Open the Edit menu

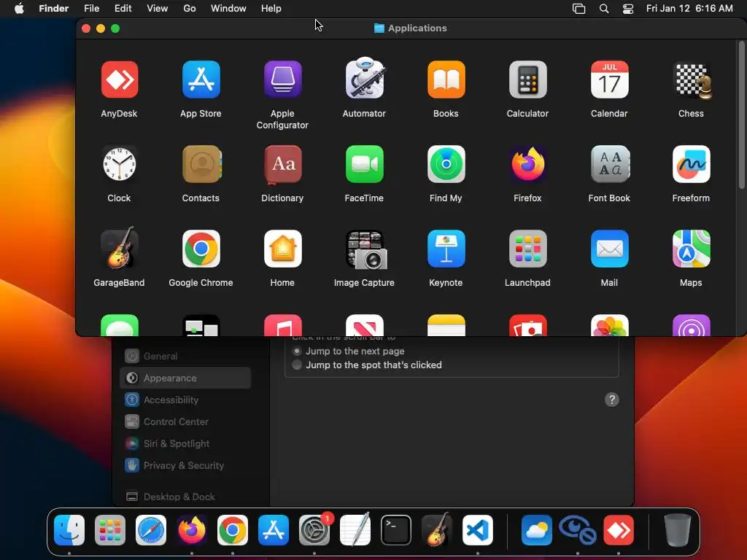(x=123, y=9)
